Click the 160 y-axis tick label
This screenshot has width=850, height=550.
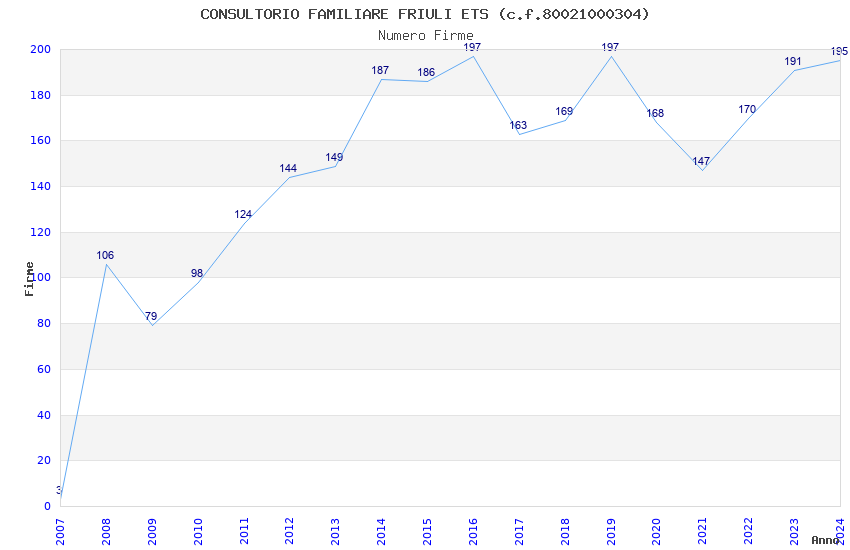(40, 140)
